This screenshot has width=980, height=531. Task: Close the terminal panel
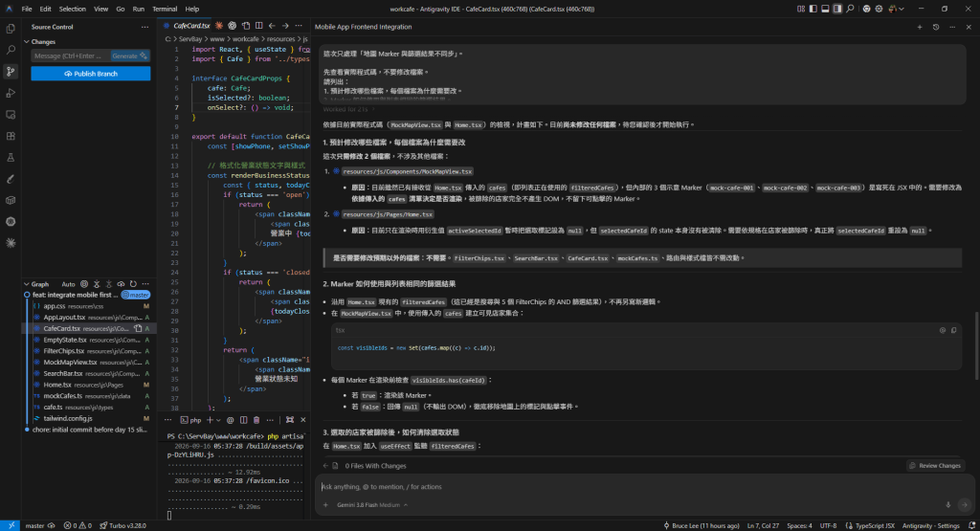pyautogui.click(x=303, y=420)
